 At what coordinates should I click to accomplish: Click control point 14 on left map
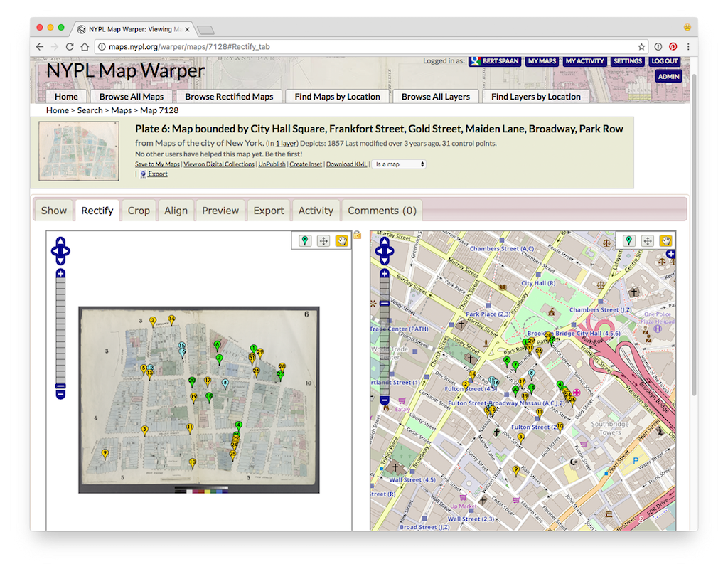172,321
